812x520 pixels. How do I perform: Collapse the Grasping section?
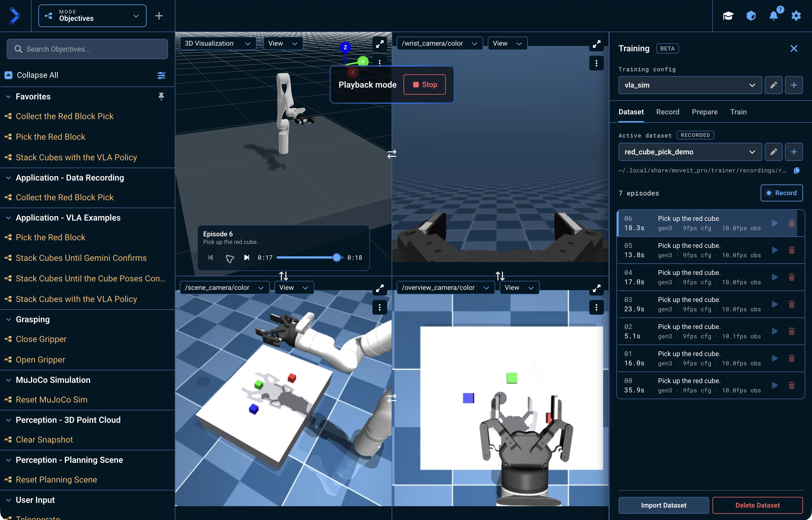pyautogui.click(x=8, y=319)
